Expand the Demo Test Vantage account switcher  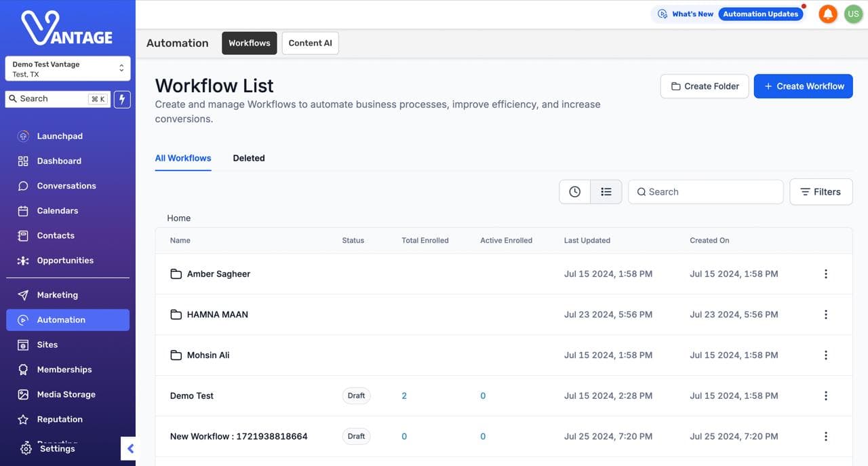[68, 69]
